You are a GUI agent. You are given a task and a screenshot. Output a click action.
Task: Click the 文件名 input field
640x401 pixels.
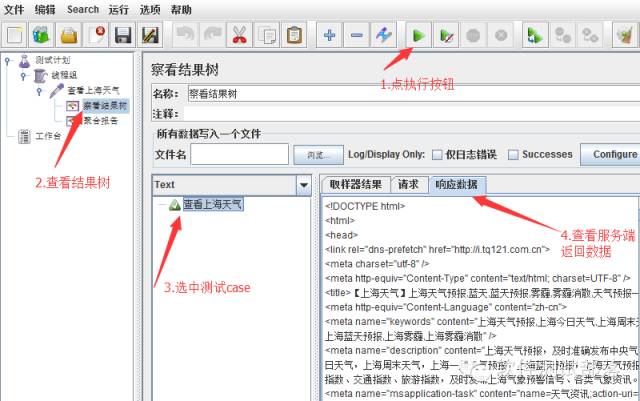tap(240, 154)
